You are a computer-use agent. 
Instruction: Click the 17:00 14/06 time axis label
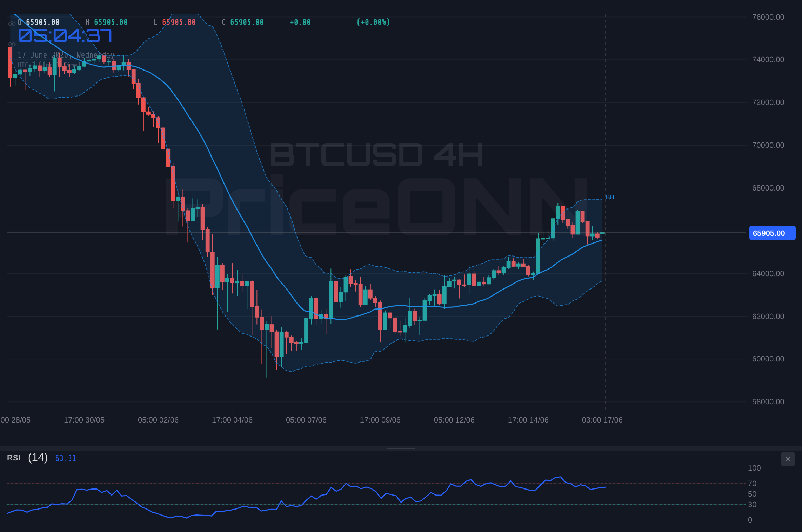528,420
